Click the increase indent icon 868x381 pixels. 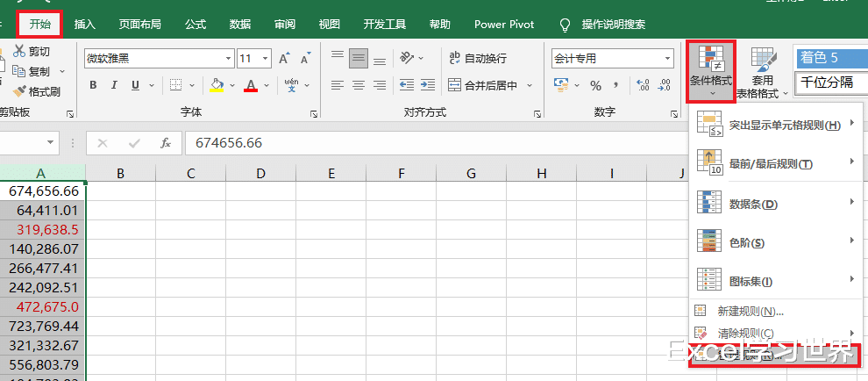(x=427, y=85)
